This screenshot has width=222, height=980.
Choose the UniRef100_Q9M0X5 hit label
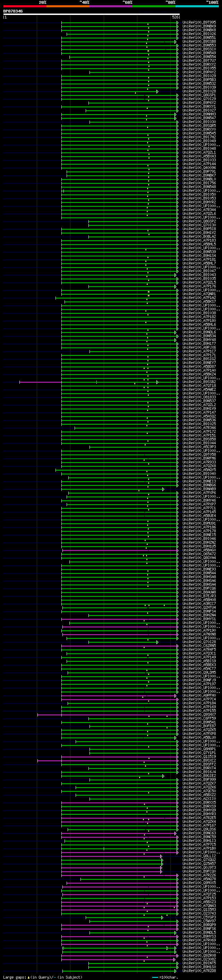[199, 883]
